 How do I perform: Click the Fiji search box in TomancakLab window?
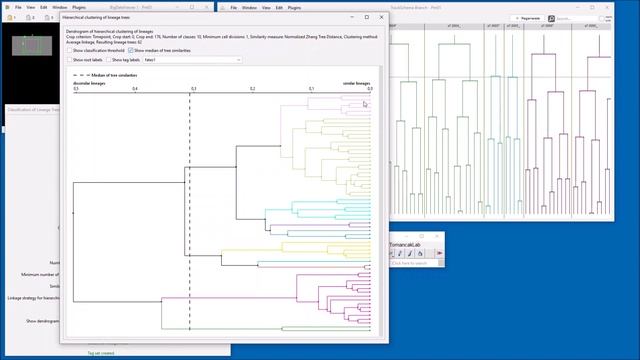point(414,263)
